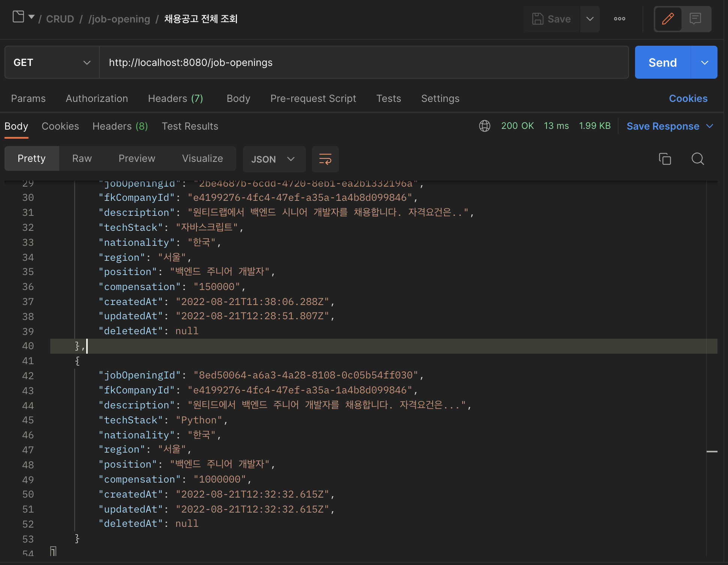Open the CRUD collection breadcrumb
Image resolution: width=728 pixels, height=565 pixels.
(x=60, y=19)
